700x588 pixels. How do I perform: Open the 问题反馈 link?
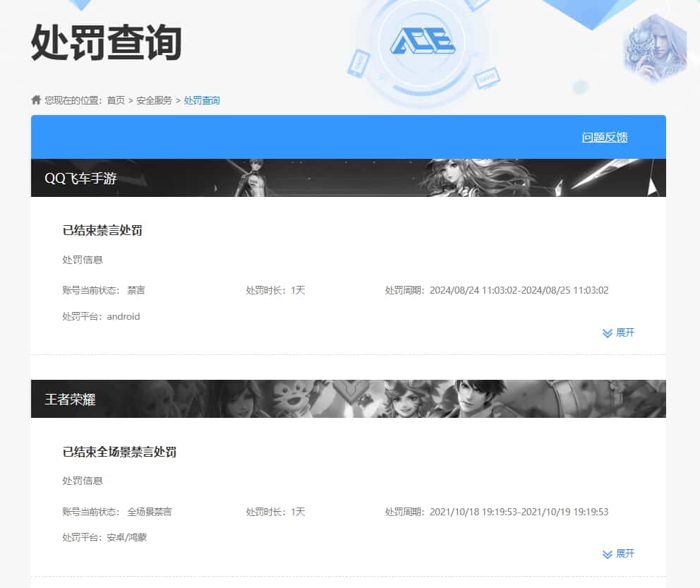click(x=605, y=137)
